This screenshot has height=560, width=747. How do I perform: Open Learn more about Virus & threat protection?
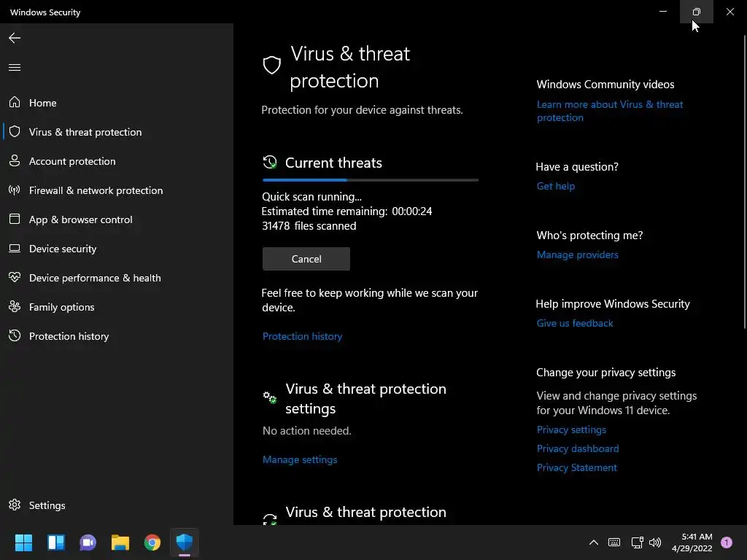610,111
